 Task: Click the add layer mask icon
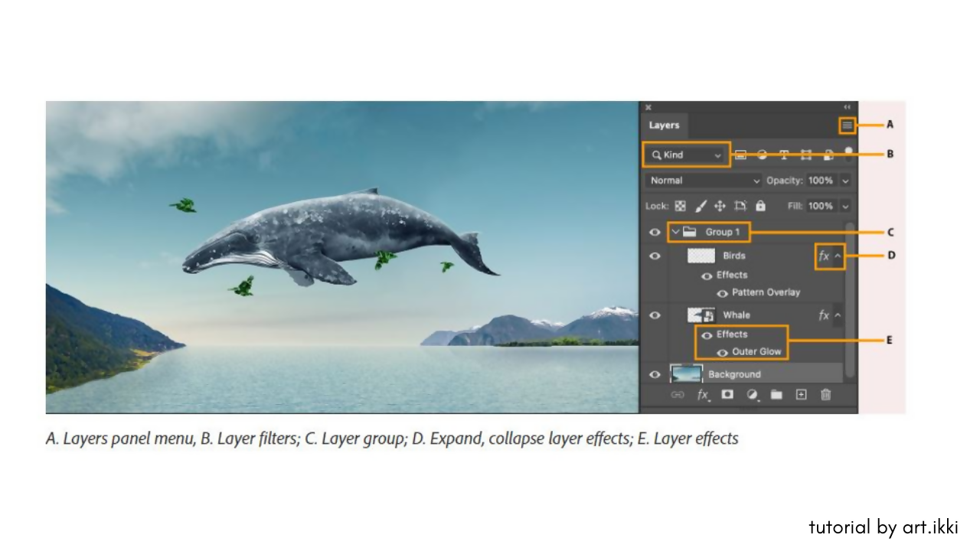pos(727,395)
